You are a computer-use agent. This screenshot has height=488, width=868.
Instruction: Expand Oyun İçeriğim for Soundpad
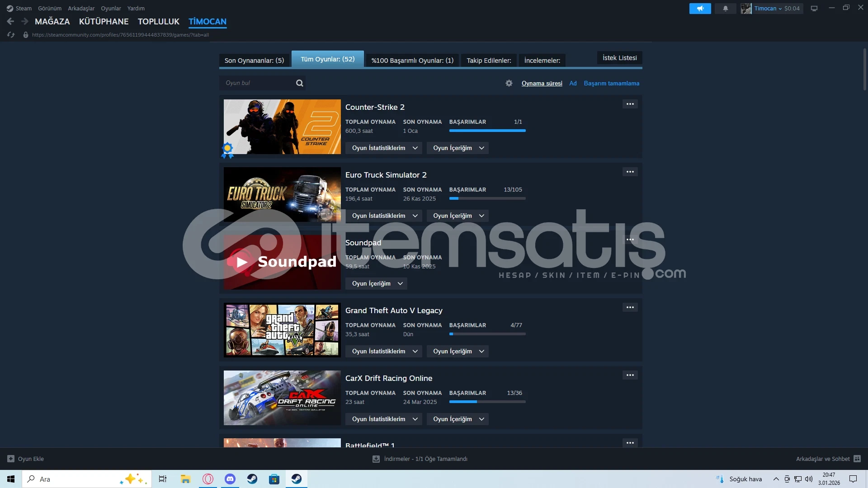[376, 284]
